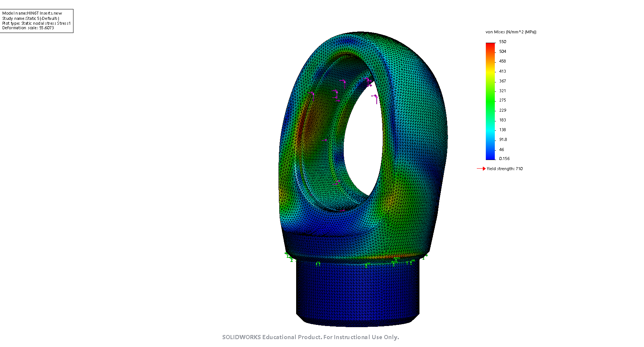Viewport: 644px width, 347px height.
Task: Click the 'Study name:Static 5(-Default-)' line
Action: tap(31, 18)
